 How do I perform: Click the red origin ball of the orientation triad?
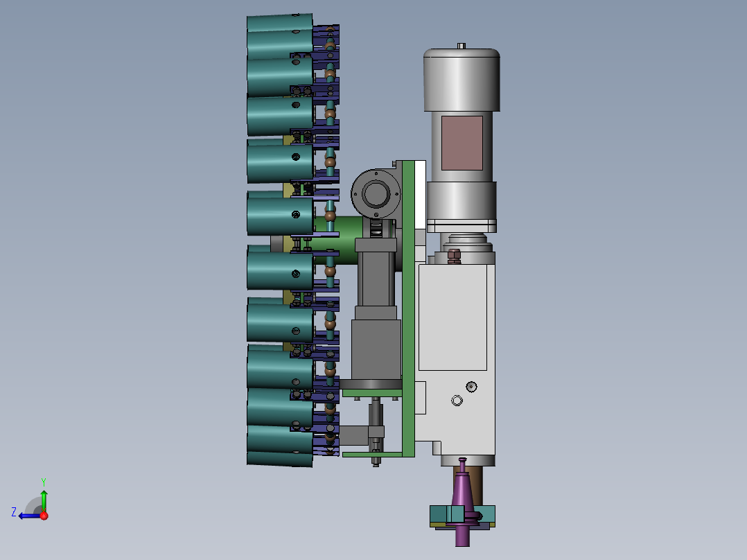coord(44,516)
